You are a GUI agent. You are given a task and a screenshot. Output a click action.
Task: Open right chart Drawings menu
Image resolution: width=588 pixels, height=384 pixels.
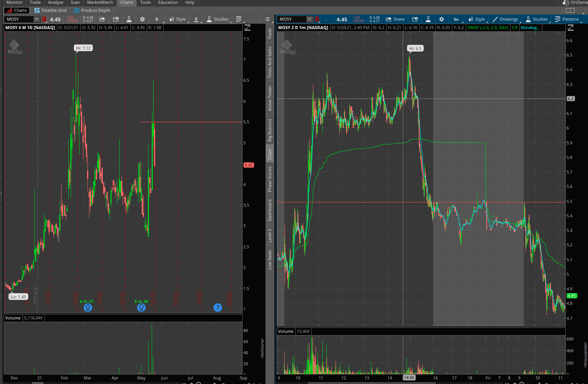click(x=505, y=19)
